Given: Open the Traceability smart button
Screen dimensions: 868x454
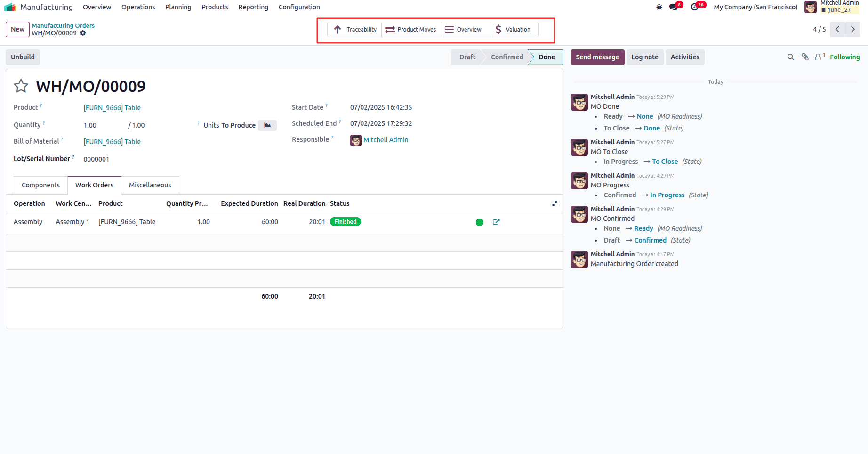Looking at the screenshot, I should pyautogui.click(x=354, y=30).
